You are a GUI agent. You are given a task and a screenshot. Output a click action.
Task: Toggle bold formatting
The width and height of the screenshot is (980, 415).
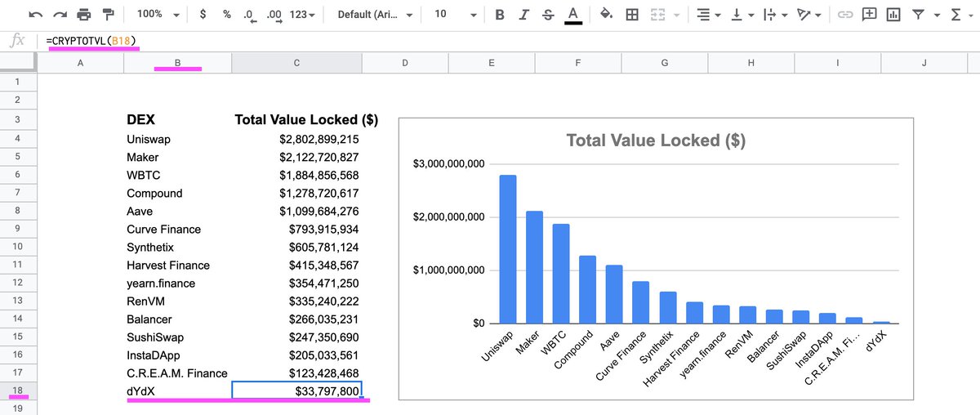500,15
